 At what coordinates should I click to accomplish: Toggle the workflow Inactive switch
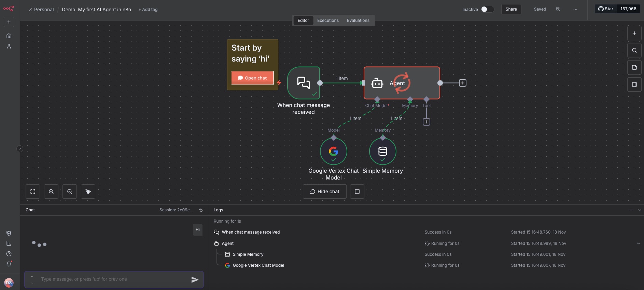click(x=487, y=9)
